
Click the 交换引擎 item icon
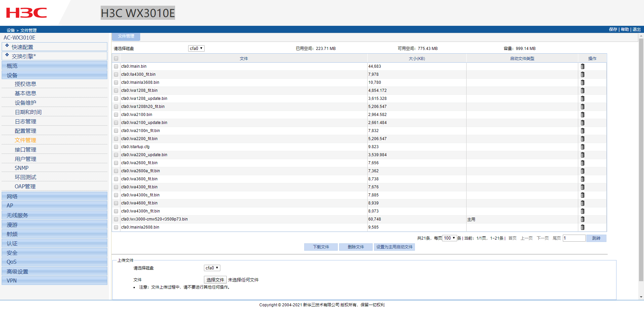tap(7, 54)
